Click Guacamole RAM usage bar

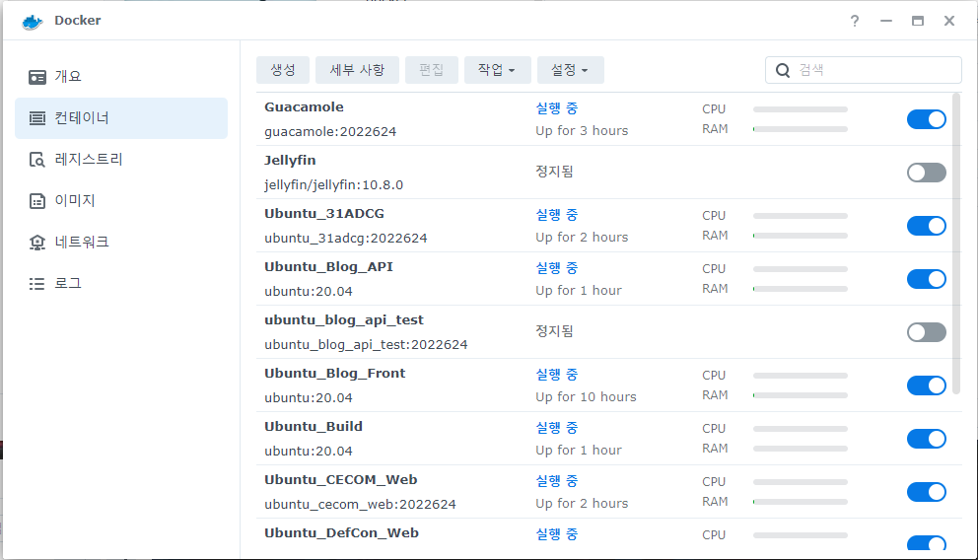tap(801, 129)
